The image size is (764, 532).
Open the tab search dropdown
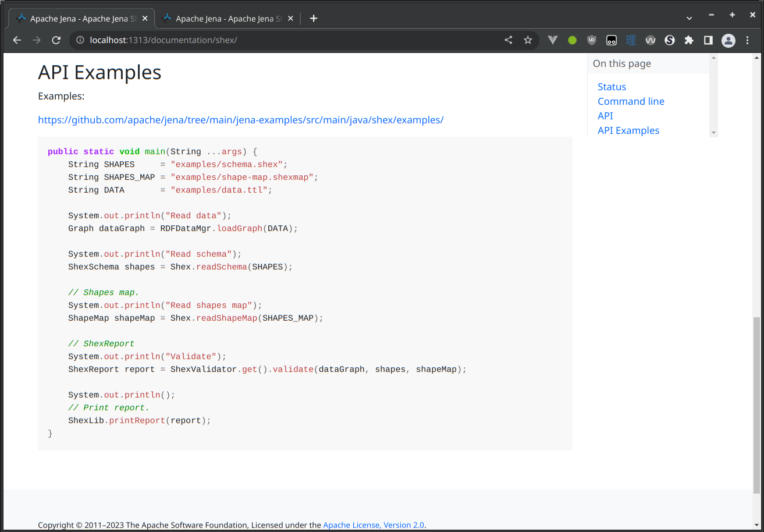click(690, 19)
